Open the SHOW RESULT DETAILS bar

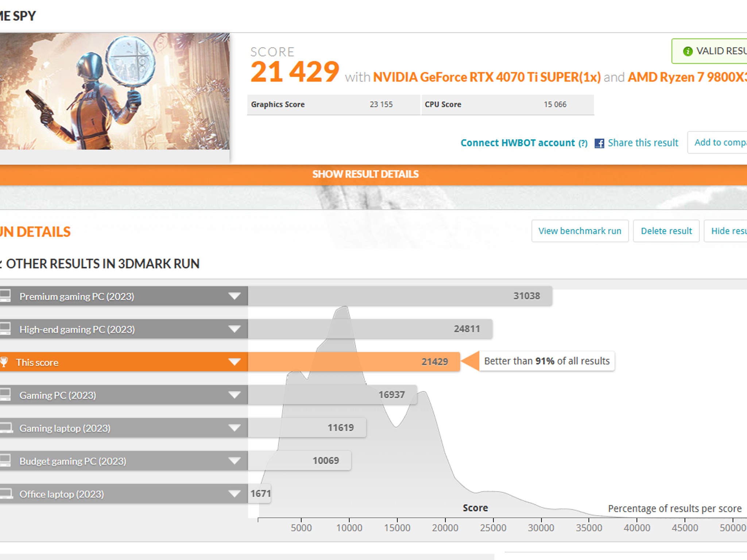pyautogui.click(x=373, y=175)
